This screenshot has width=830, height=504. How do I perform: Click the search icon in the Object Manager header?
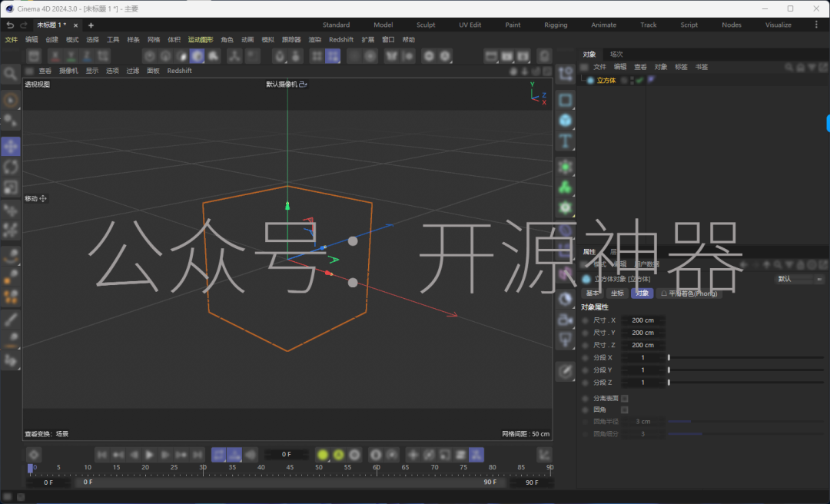point(788,68)
